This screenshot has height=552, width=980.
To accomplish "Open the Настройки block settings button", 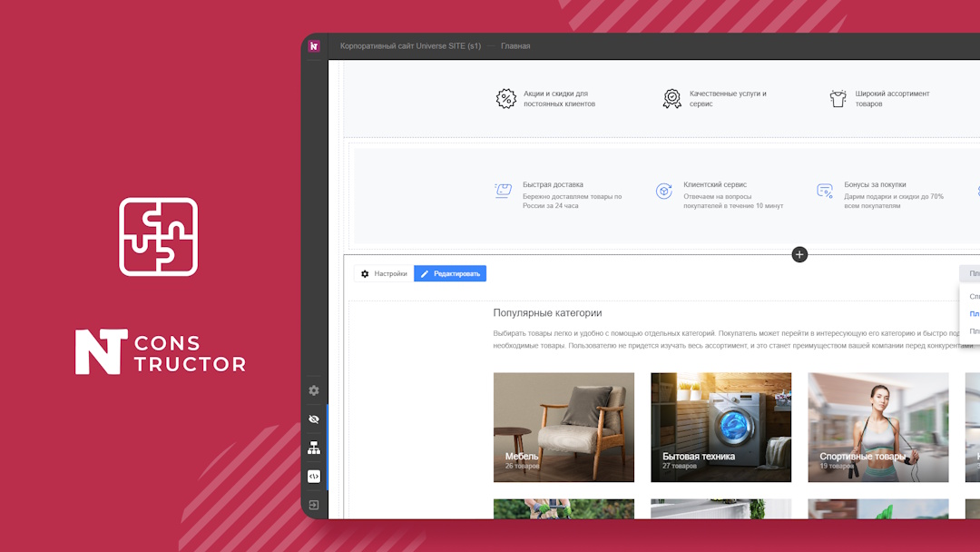I will click(384, 273).
